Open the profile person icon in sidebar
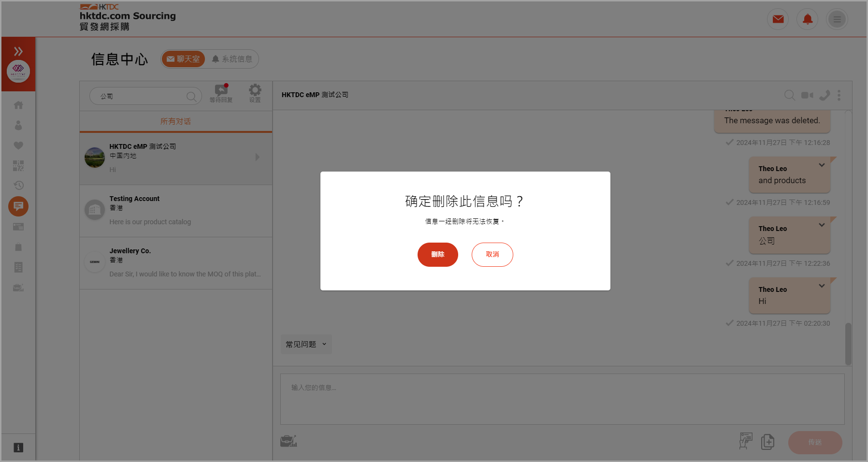The image size is (868, 462). point(18,125)
